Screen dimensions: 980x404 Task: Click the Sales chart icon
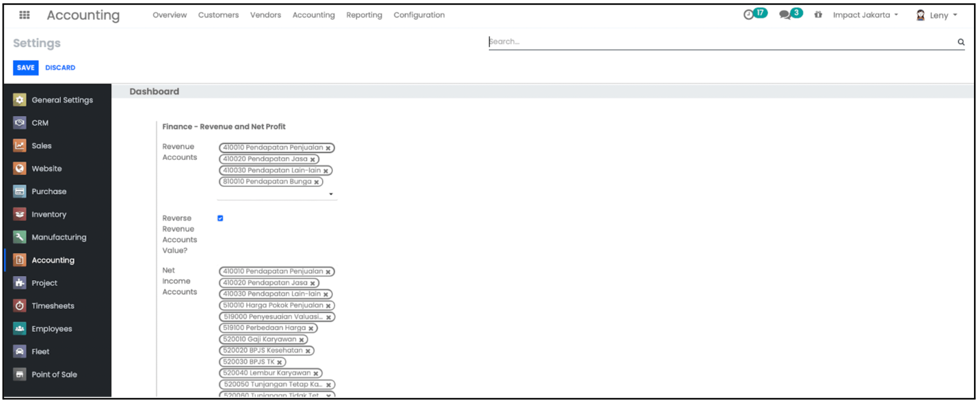20,145
